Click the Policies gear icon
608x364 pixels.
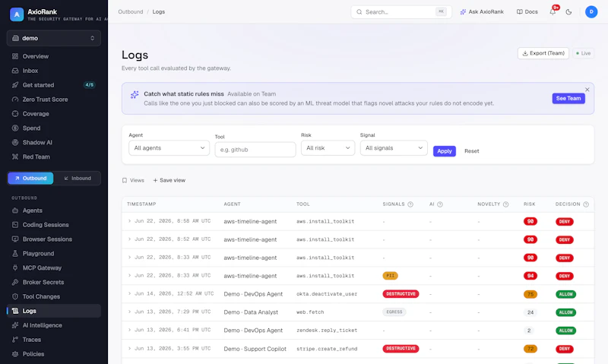[x=15, y=354]
